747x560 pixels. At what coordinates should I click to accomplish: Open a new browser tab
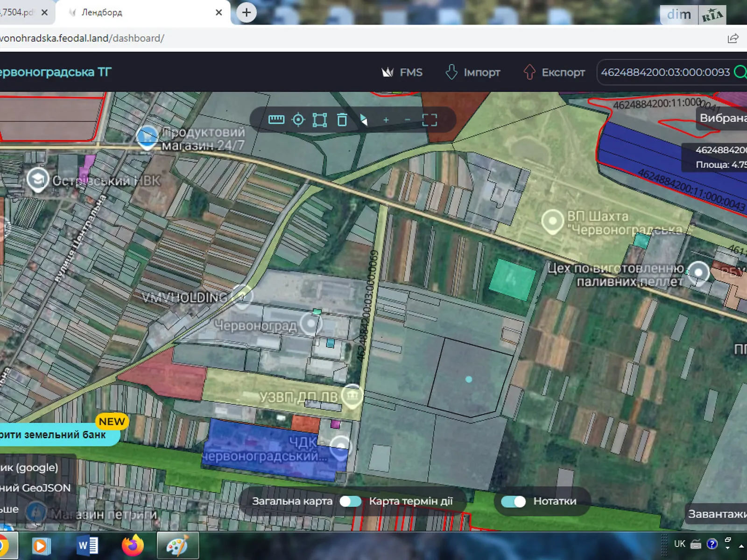[247, 13]
